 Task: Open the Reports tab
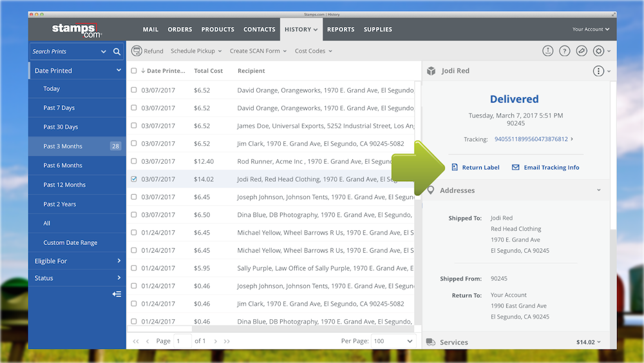click(x=341, y=30)
